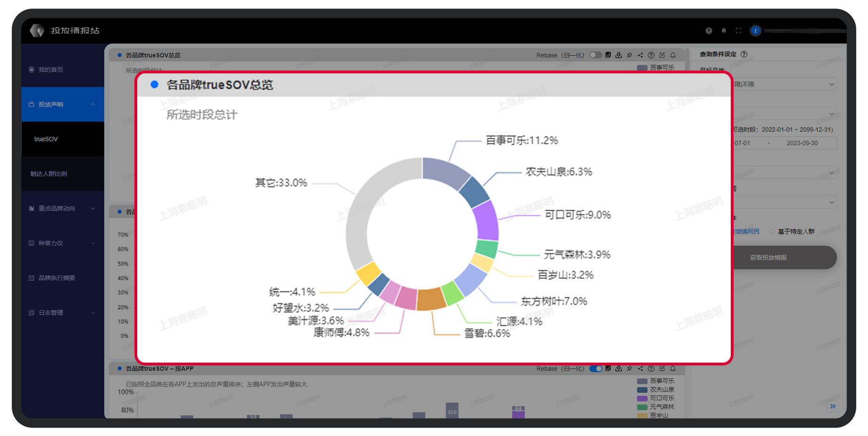Image resolution: width=868 pixels, height=436 pixels.
Task: Click 农夫山泉 legend swatch in 按APP panel
Action: coord(642,389)
